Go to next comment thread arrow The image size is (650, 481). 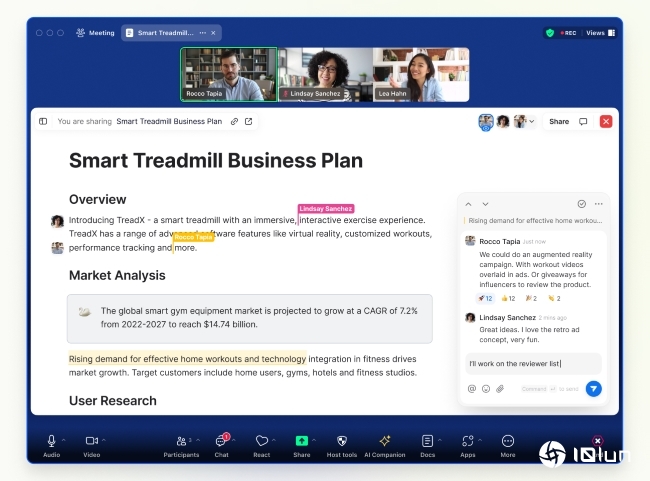485,204
